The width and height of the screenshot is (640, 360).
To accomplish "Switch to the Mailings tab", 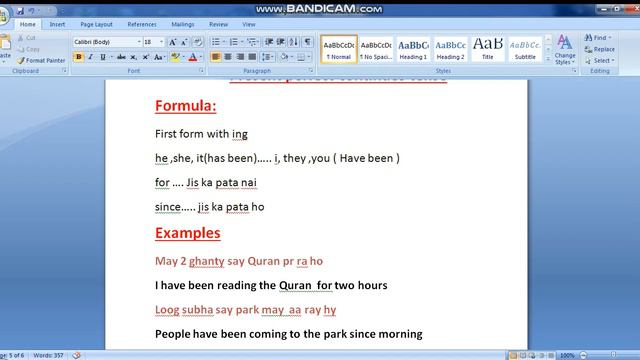I will click(183, 24).
